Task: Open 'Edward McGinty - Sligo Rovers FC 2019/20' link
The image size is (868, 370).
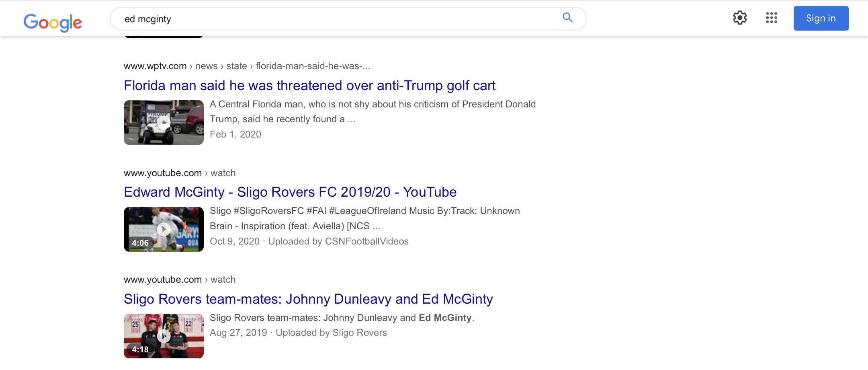Action: (290, 192)
